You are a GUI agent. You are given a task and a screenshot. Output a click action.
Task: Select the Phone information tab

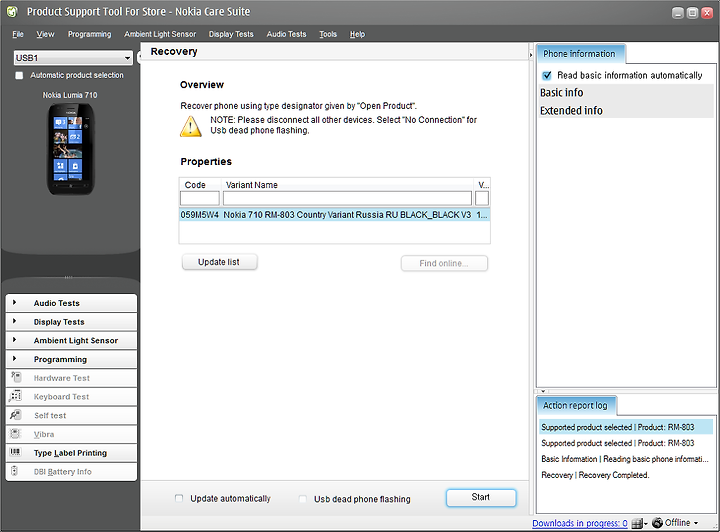pos(579,54)
